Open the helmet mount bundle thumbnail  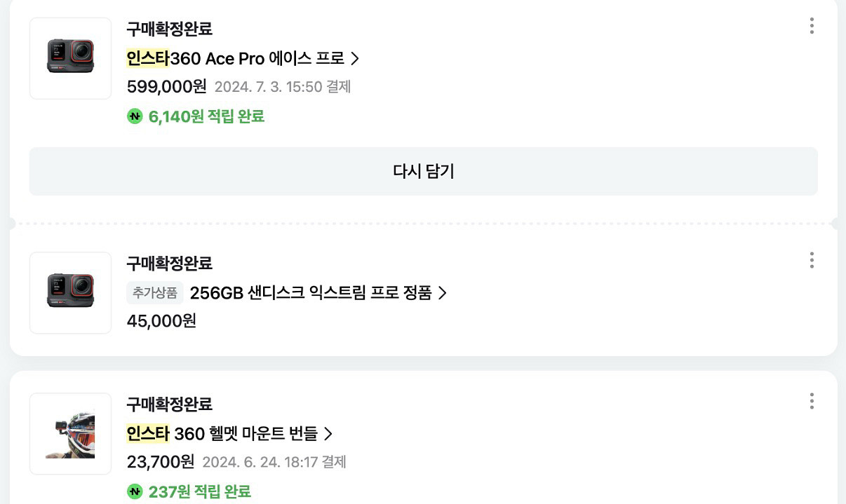(x=70, y=433)
